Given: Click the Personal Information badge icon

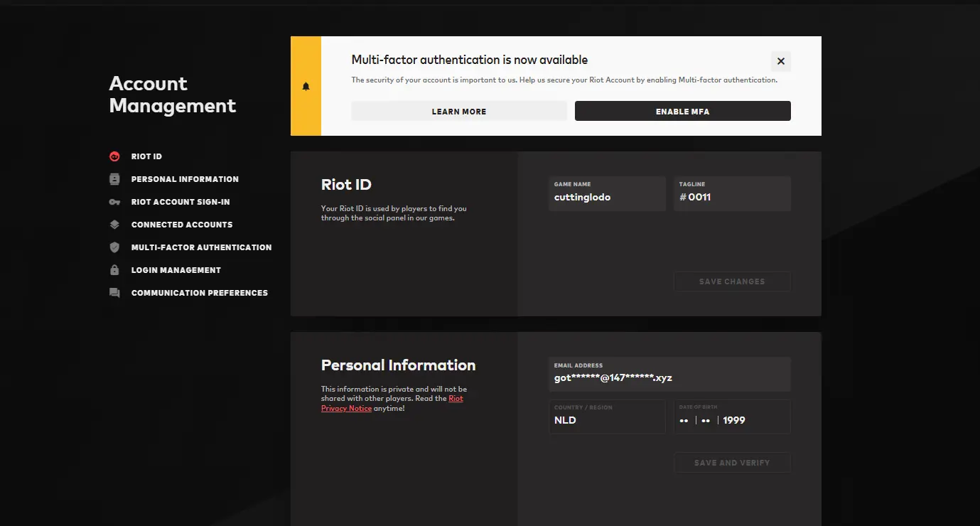Looking at the screenshot, I should coord(114,179).
